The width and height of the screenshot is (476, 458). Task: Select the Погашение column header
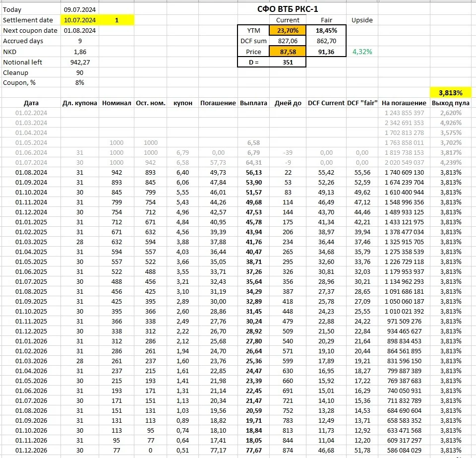pos(218,103)
